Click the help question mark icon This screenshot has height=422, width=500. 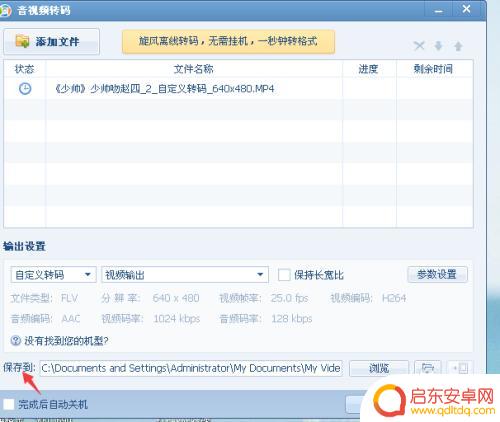tap(16, 340)
